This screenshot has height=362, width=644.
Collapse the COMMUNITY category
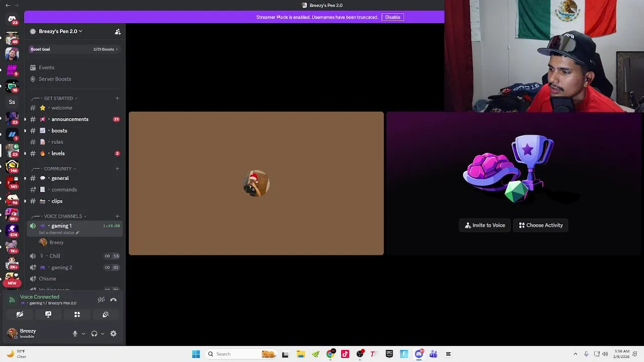[59, 168]
